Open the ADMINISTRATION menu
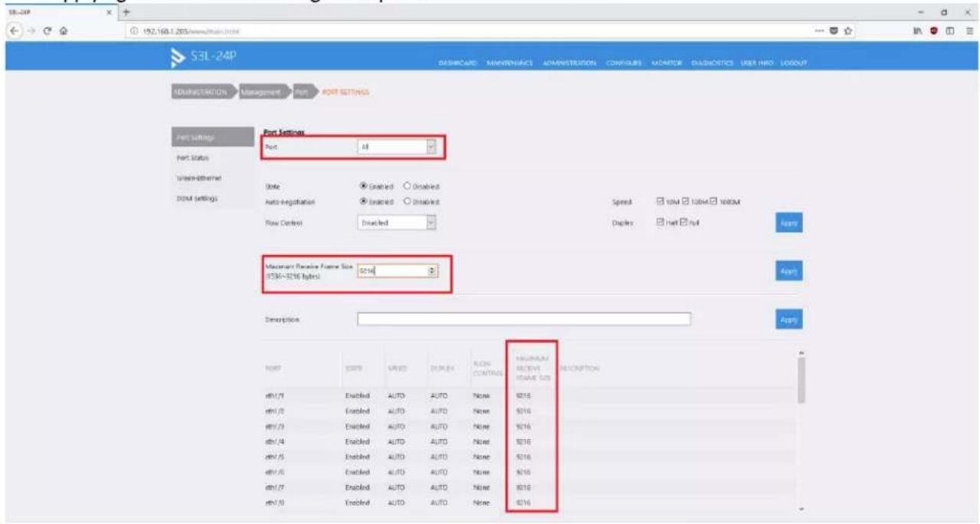Image resolution: width=980 pixels, height=524 pixels. point(570,61)
